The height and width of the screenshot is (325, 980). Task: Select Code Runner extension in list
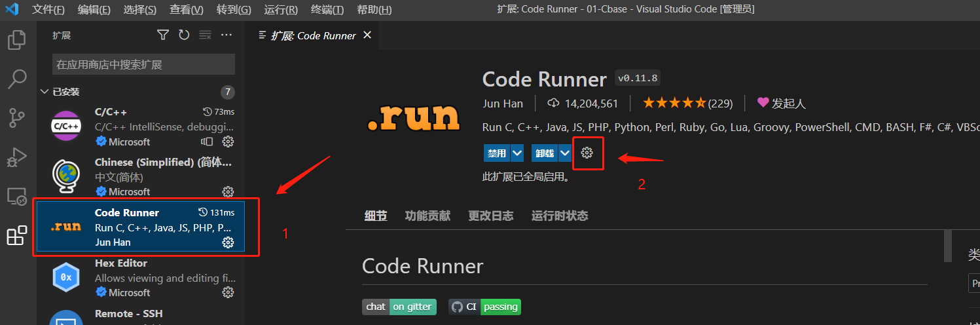click(x=141, y=227)
